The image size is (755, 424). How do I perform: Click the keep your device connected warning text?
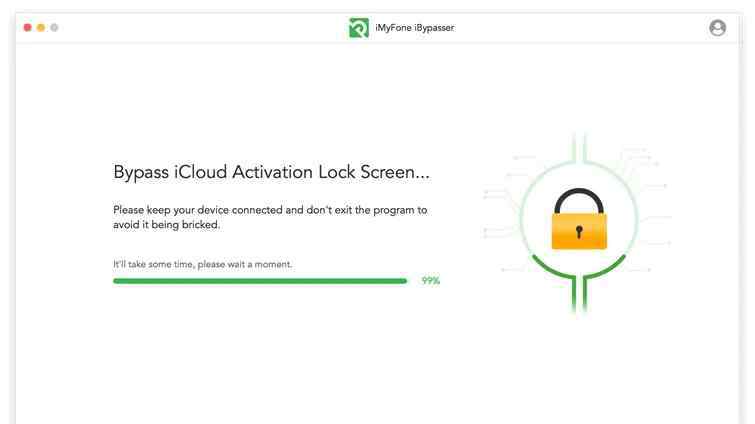[270, 217]
